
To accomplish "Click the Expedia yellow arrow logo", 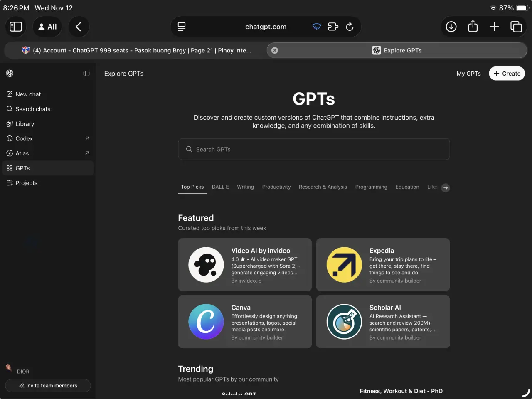I will point(344,265).
